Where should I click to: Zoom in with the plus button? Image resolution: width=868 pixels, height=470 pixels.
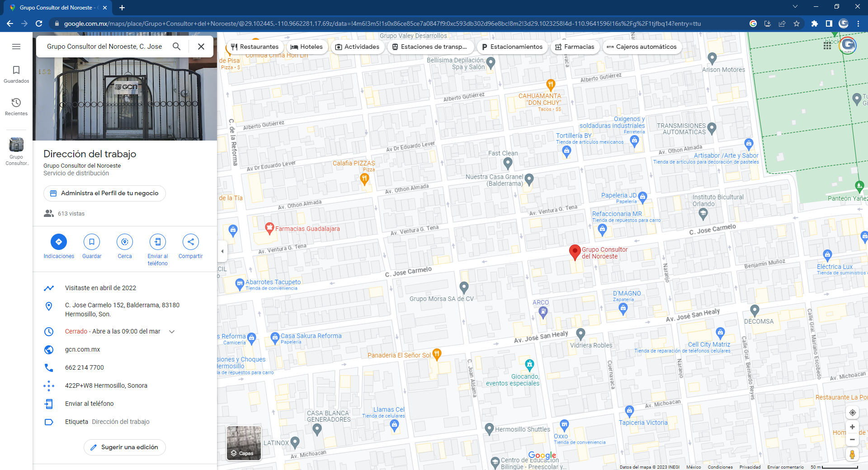(x=852, y=427)
